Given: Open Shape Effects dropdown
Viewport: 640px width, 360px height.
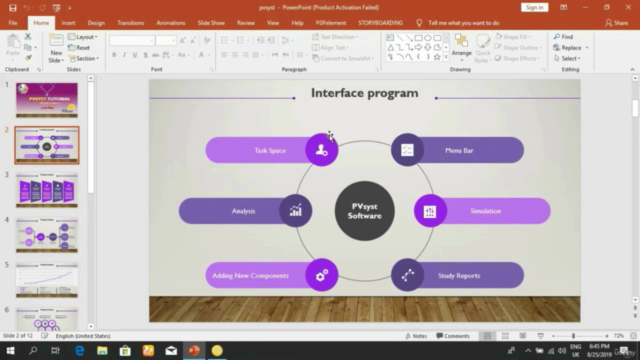Looking at the screenshot, I should click(518, 58).
